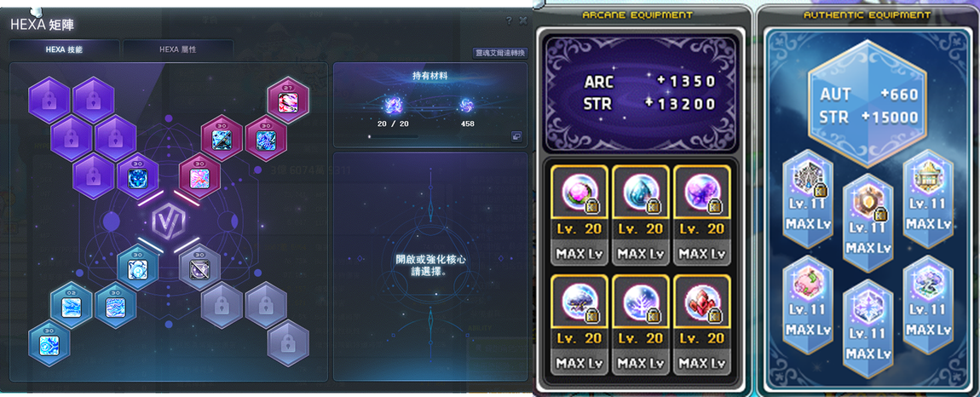Click the material progress bar under 20 / 20
The width and height of the screenshot is (980, 397).
[x=393, y=135]
